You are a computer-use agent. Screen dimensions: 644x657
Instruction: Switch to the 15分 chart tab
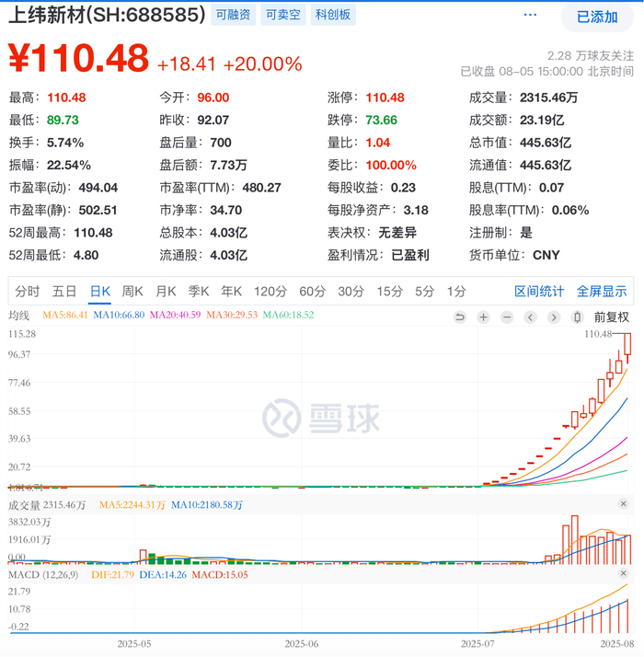click(390, 291)
